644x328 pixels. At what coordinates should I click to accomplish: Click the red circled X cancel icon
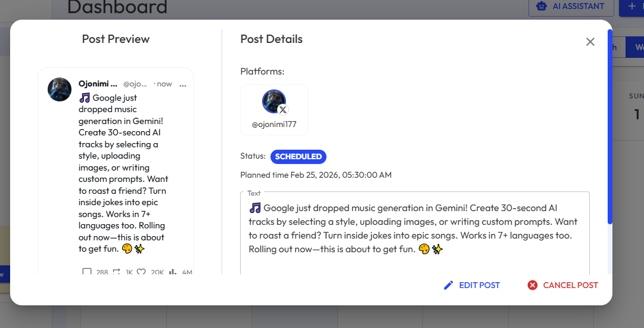click(x=532, y=285)
